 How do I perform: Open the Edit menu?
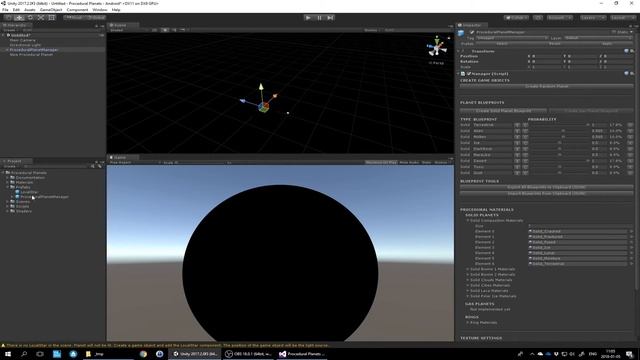tap(16, 9)
